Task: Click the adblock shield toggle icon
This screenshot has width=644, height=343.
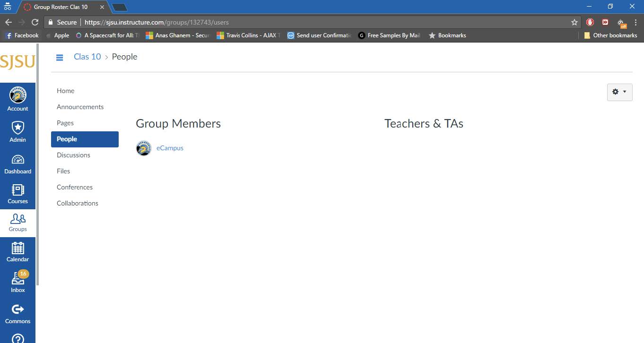Action: 590,22
